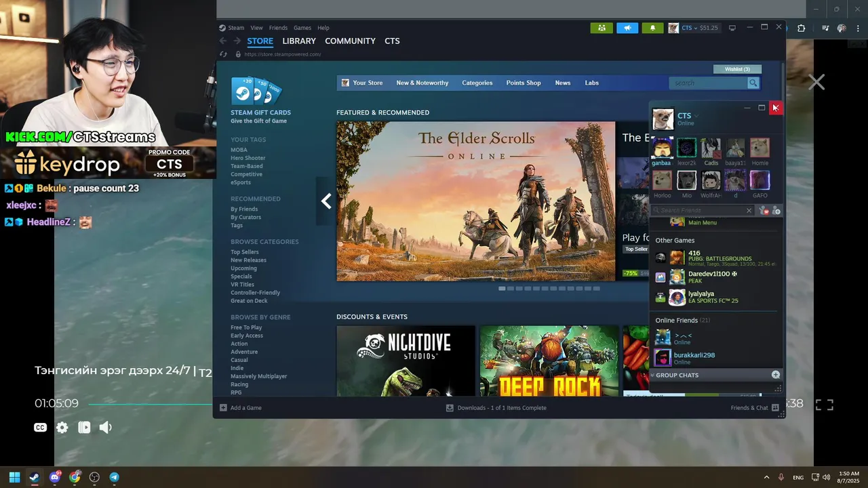Browse the Free To Play genre link
Screen dimensions: 868x488
[x=246, y=327]
